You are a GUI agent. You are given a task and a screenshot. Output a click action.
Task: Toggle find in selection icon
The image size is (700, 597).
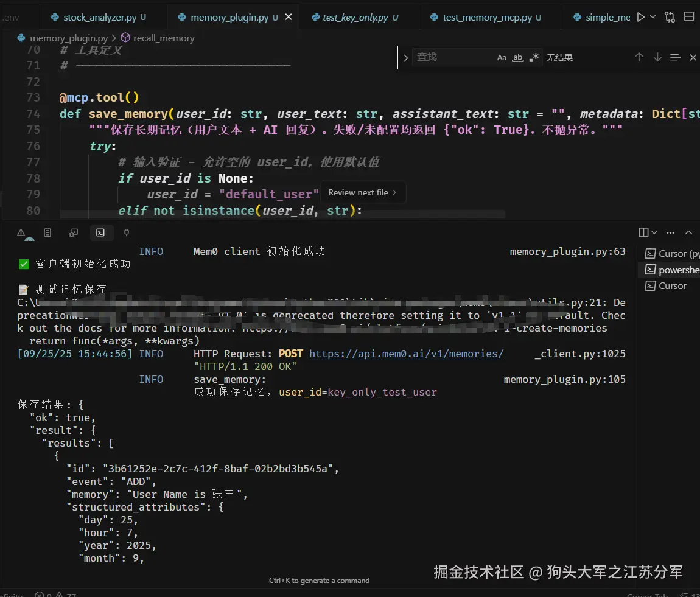[x=675, y=57]
